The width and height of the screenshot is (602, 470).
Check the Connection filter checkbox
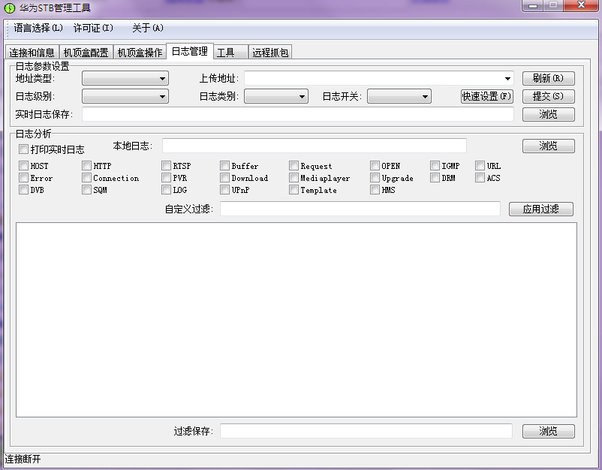(x=87, y=177)
